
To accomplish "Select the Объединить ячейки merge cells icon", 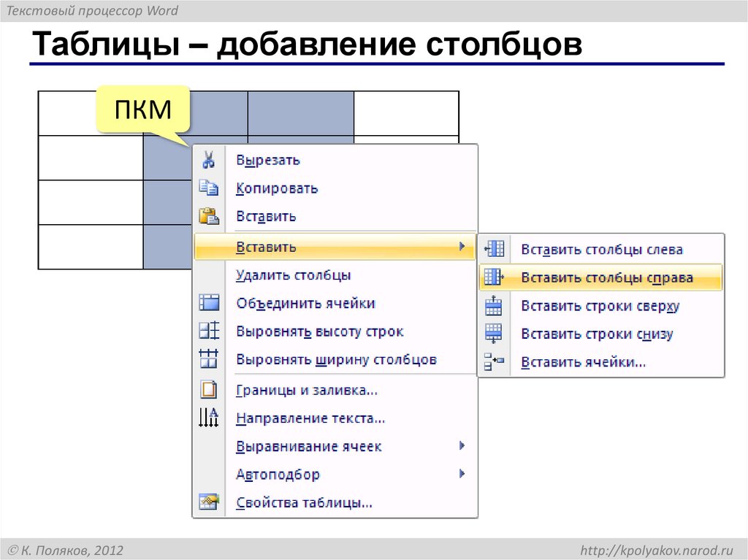I will coord(208,302).
